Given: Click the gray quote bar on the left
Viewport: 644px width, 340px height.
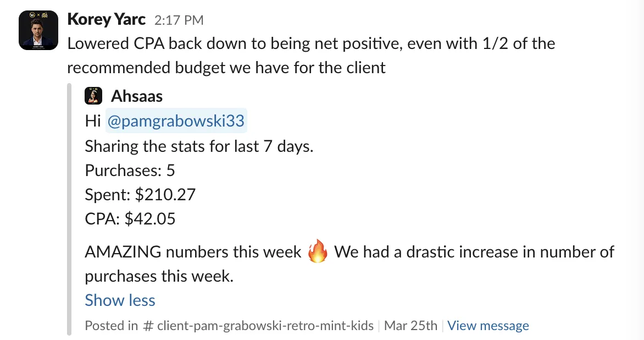Looking at the screenshot, I should [69, 209].
